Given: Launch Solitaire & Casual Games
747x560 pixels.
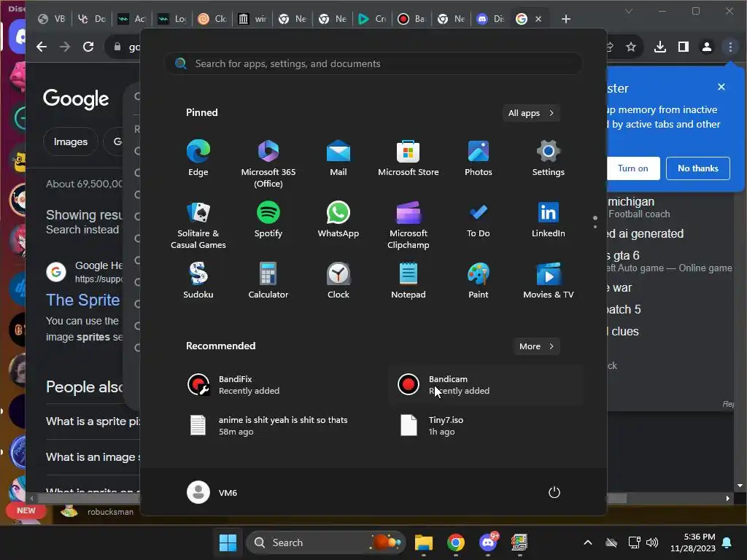Looking at the screenshot, I should pos(198,225).
